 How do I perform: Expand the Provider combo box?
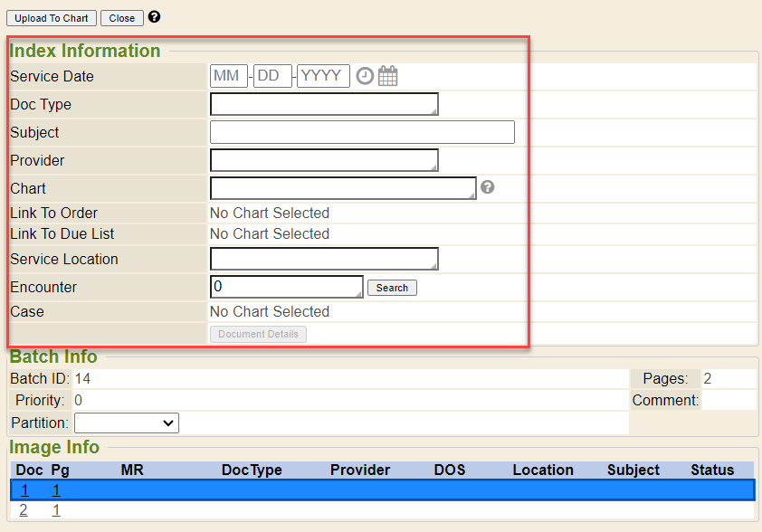pyautogui.click(x=324, y=160)
